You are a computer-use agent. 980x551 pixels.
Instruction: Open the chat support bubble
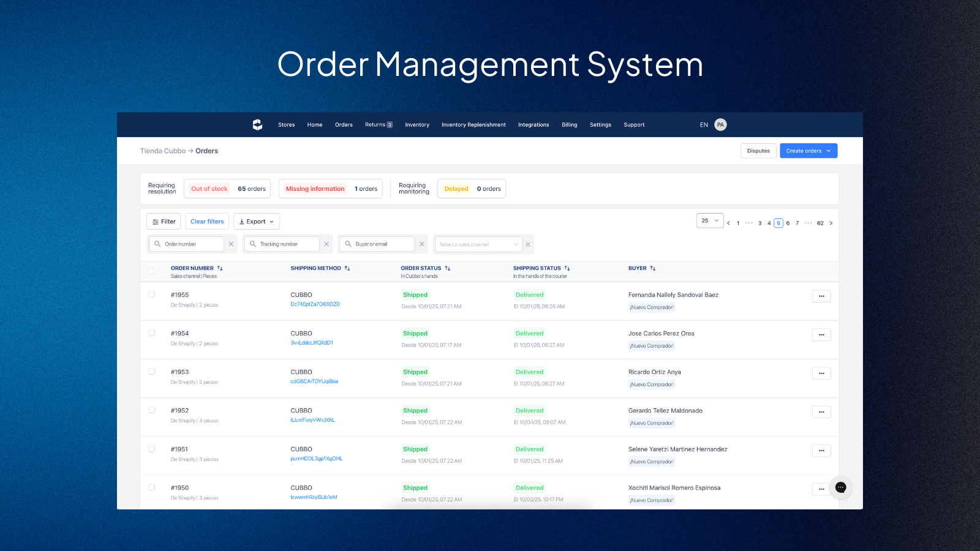[840, 487]
